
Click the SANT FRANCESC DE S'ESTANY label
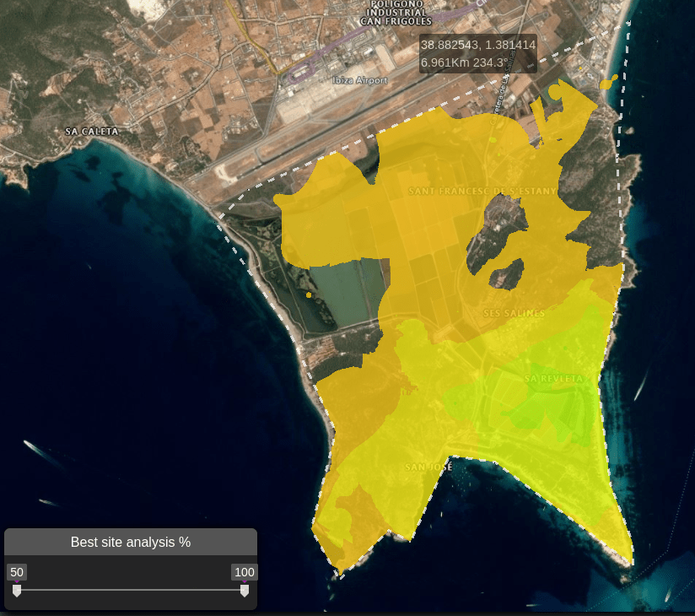tap(482, 192)
